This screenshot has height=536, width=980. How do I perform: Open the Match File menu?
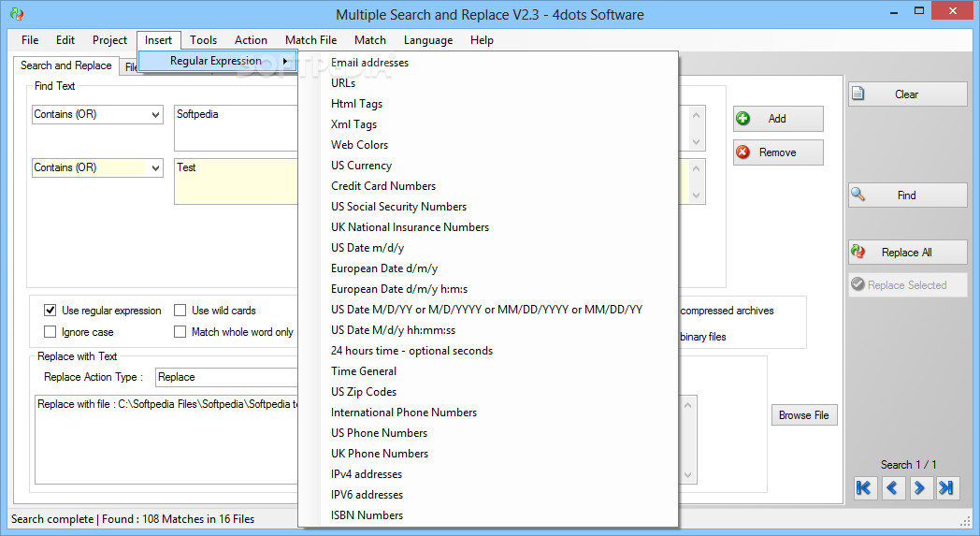pyautogui.click(x=310, y=40)
